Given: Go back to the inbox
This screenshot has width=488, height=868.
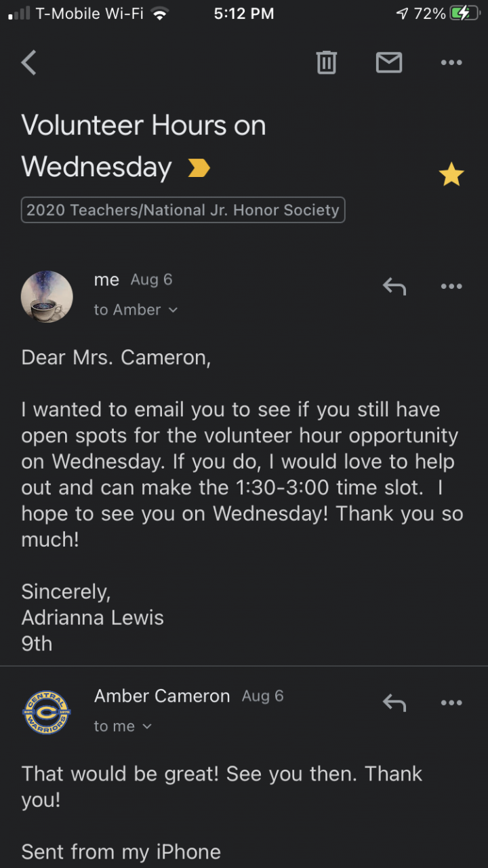Looking at the screenshot, I should pos(28,62).
